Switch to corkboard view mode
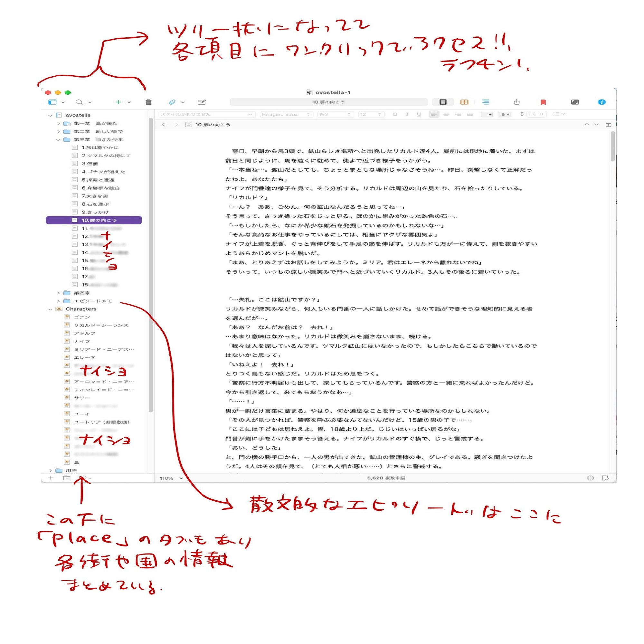Screen dimensions: 644x644 point(464,102)
